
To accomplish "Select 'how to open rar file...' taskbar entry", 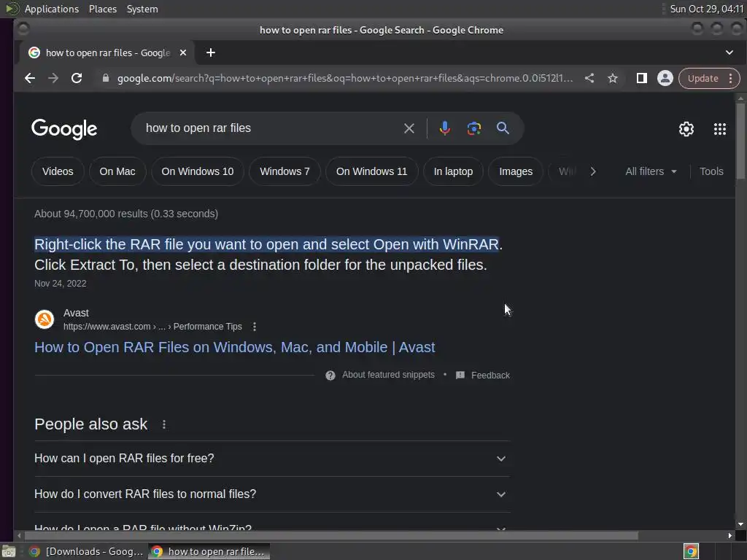I will (209, 551).
